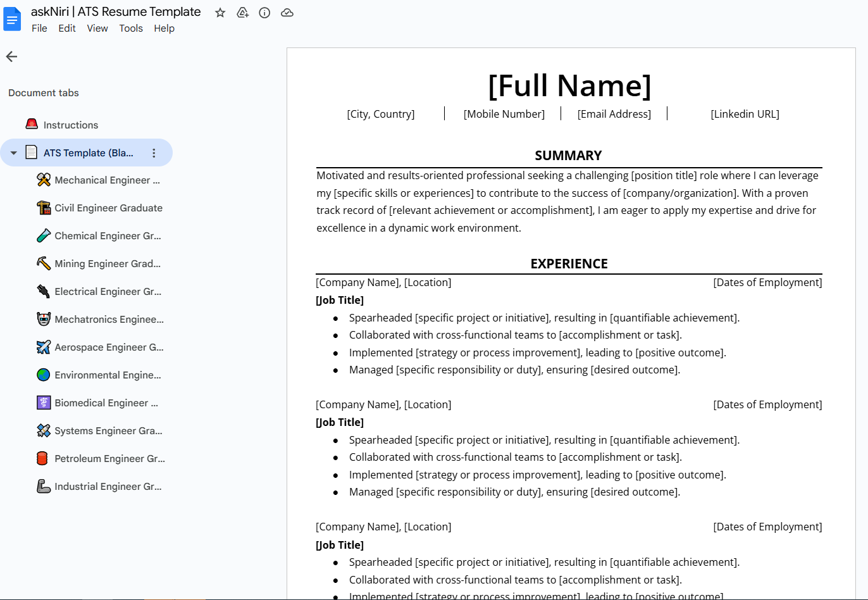Viewport: 868px width, 600px height.
Task: Click the SUMMARY section heading
Action: click(568, 156)
